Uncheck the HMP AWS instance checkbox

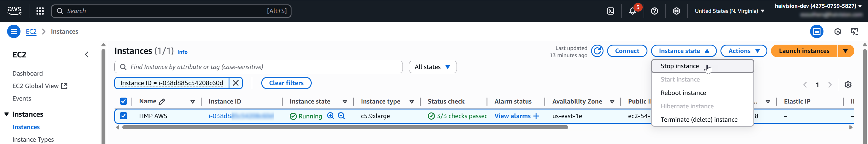coord(124,116)
